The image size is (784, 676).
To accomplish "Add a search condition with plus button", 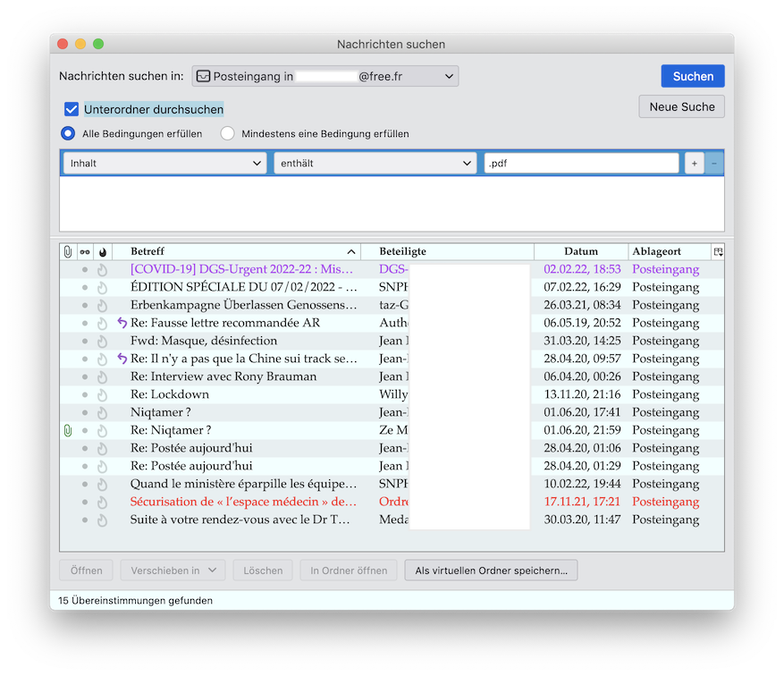I will pyautogui.click(x=694, y=163).
